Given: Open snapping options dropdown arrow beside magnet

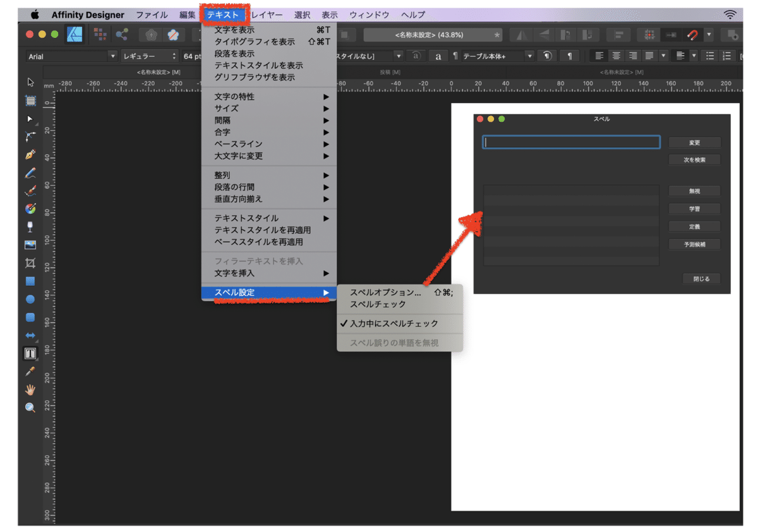Looking at the screenshot, I should (x=709, y=35).
